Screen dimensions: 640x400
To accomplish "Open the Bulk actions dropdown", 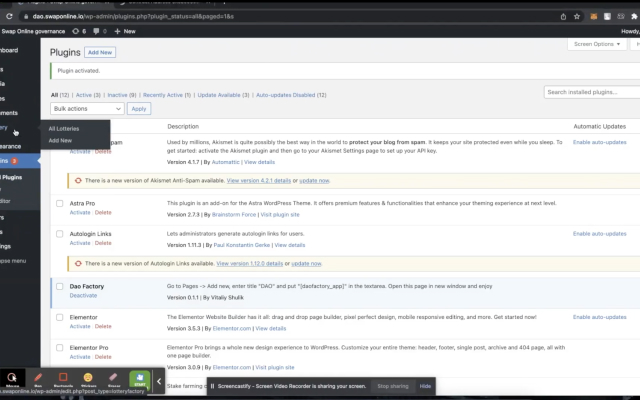I will (x=88, y=108).
